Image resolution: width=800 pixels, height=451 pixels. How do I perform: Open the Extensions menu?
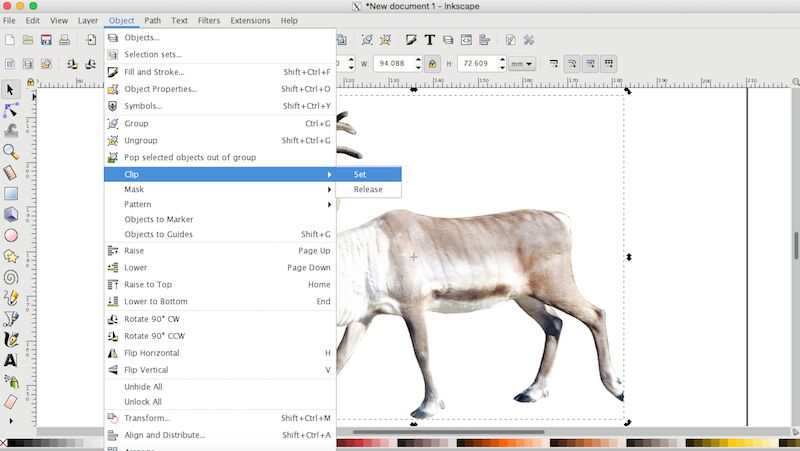250,20
